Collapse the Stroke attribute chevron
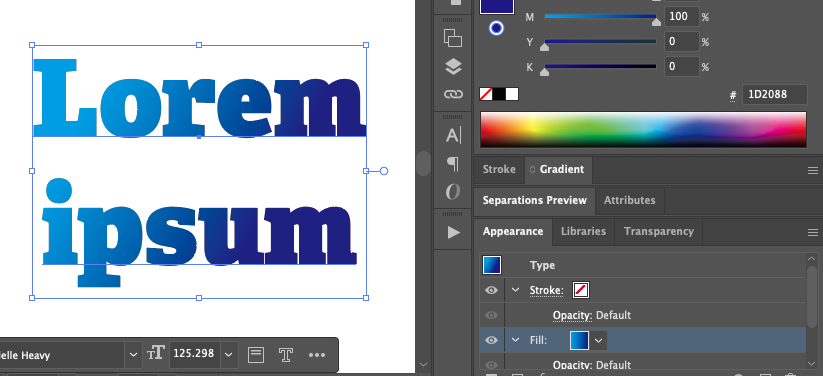 tap(515, 290)
